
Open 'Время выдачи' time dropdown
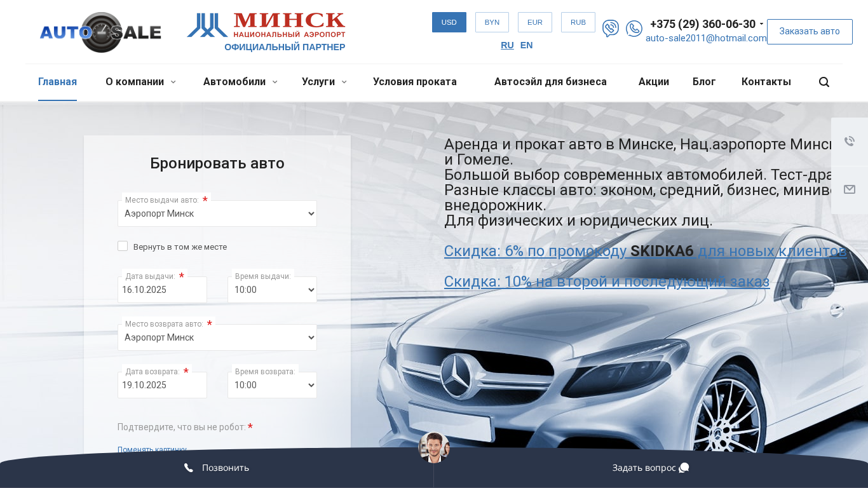click(272, 290)
